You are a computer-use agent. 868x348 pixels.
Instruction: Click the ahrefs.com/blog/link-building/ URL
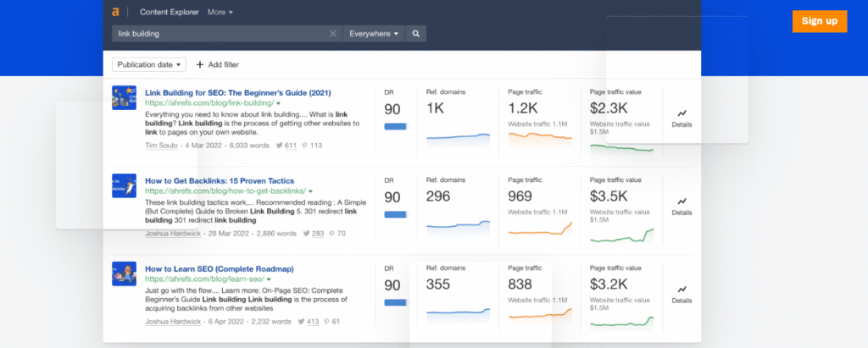coord(209,103)
